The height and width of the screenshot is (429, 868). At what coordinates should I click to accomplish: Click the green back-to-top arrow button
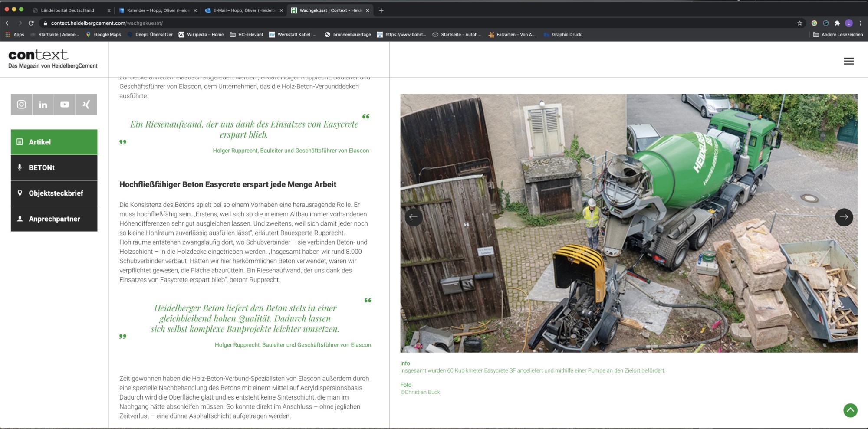click(x=850, y=410)
